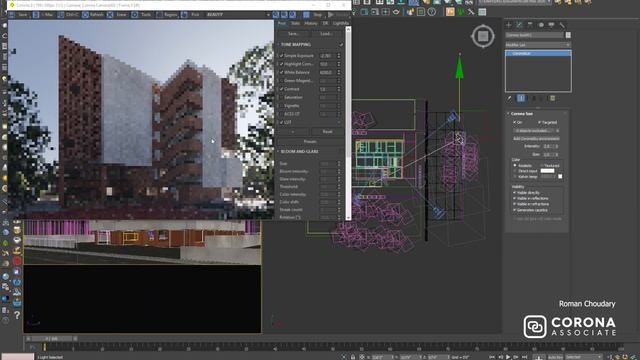Toggle the Contrast checkbox

point(281,89)
